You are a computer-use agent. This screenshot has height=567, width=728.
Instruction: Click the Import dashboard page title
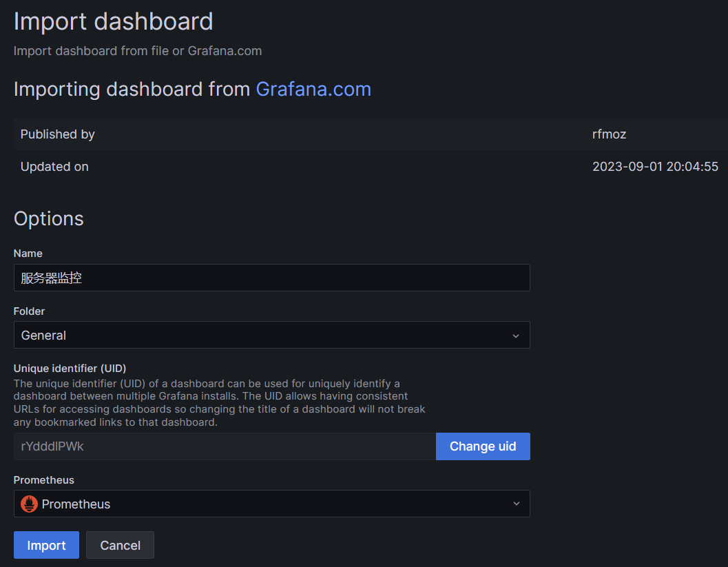(x=114, y=21)
